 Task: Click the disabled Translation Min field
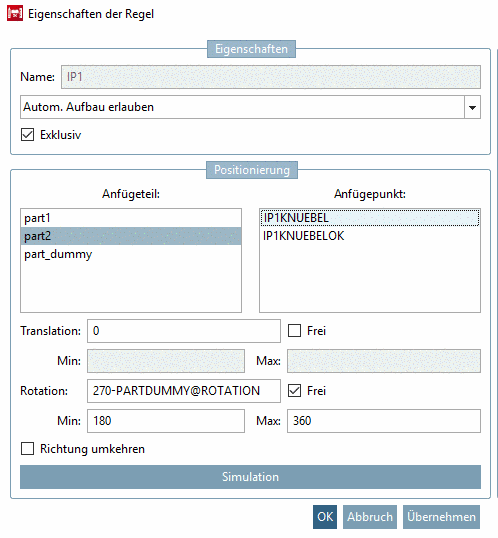pyautogui.click(x=166, y=361)
